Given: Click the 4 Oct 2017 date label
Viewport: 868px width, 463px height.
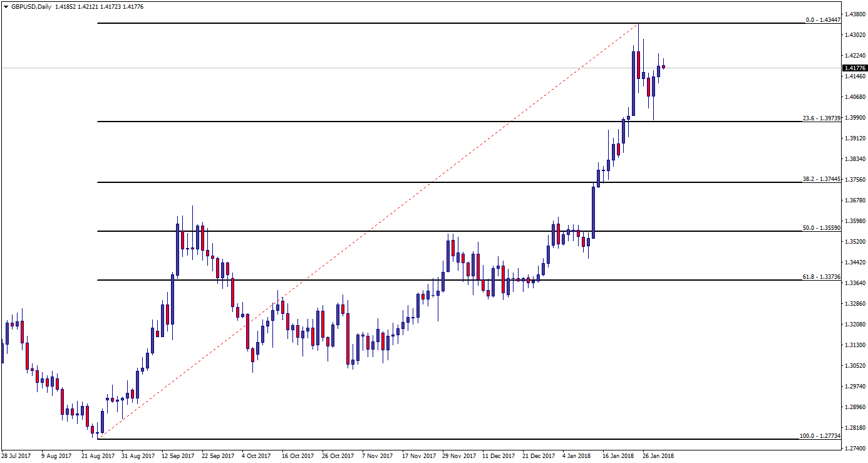Looking at the screenshot, I should coord(256,456).
